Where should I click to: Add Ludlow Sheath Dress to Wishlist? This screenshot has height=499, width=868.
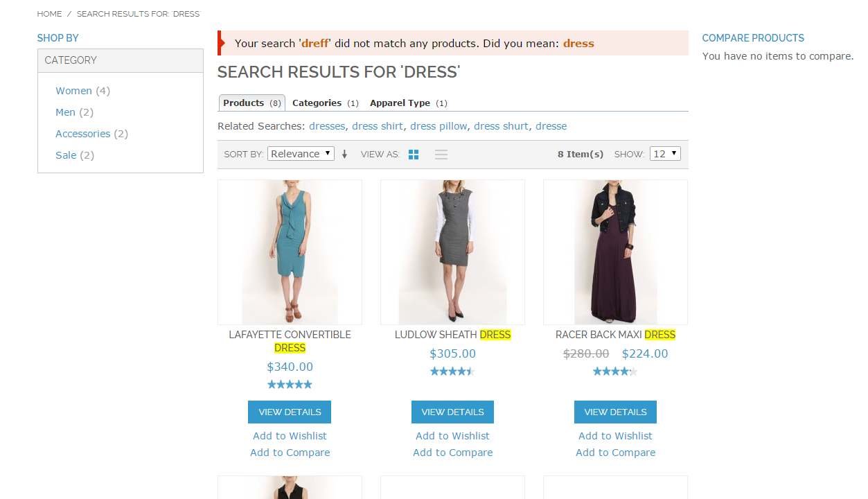(452, 436)
